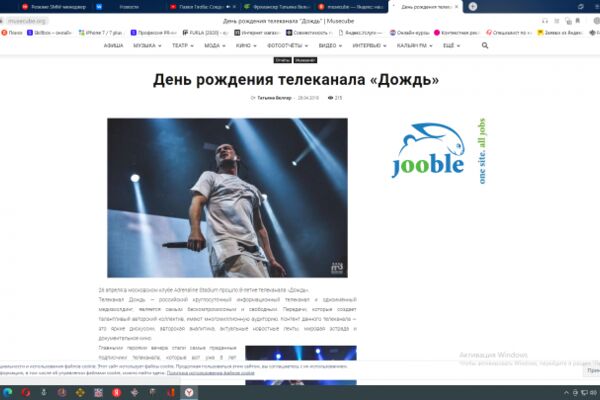This screenshot has width=600, height=400.
Task: Open the «iPhone 7 / 7 plus» bookmark
Action: 101,33
